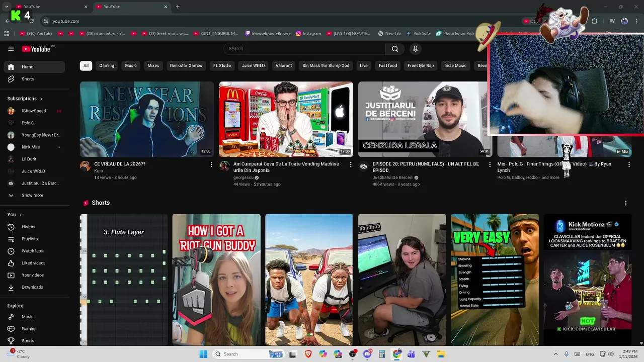Open Liked videos in the sidebar
This screenshot has height=362, width=644.
click(34, 263)
